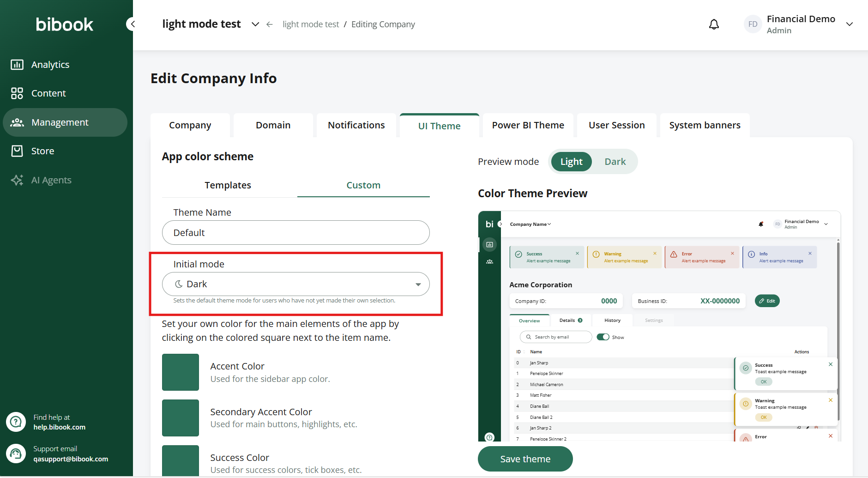Click the Error alert triangle icon in preview
Viewport: 868px width, 478px height.
[x=674, y=254]
